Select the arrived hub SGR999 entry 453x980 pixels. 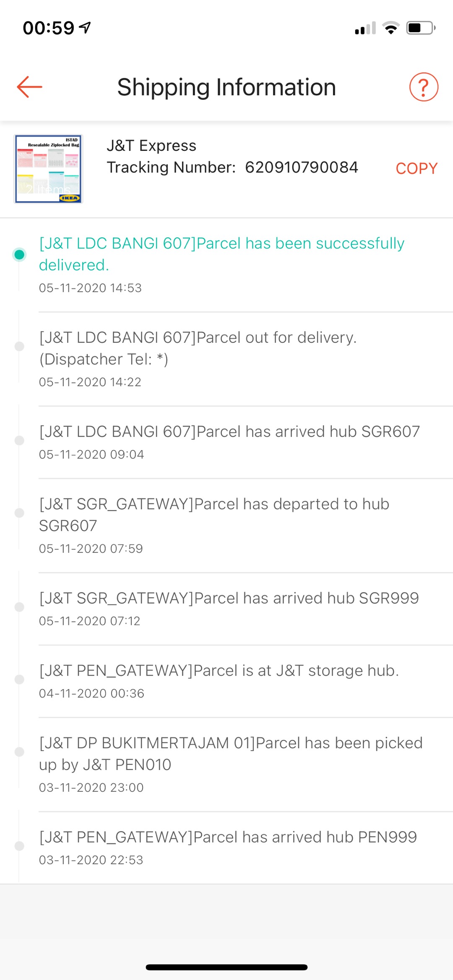tap(229, 598)
